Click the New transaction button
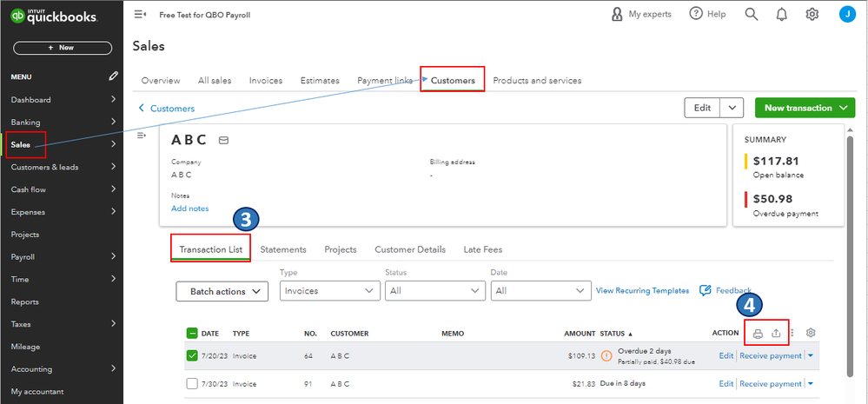868x404 pixels. [x=805, y=108]
